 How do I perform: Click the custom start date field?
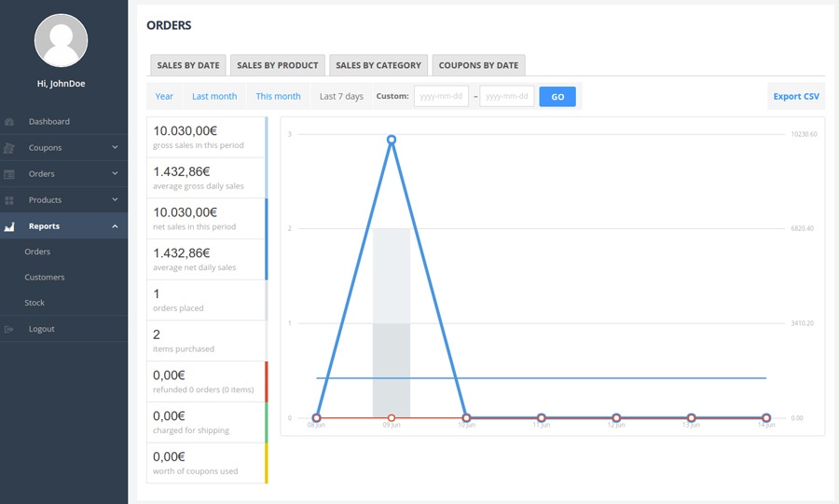[x=441, y=96]
